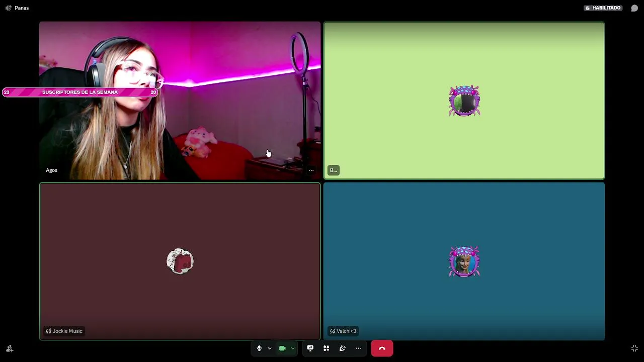Image resolution: width=644 pixels, height=362 pixels.
Task: Click the speaker icon next to Panas
Action: (x=8, y=8)
